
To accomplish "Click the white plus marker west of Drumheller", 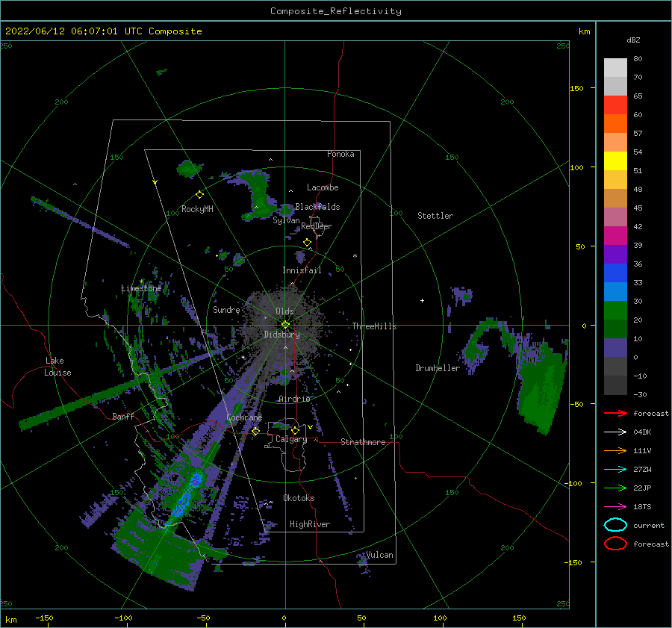I will click(422, 300).
